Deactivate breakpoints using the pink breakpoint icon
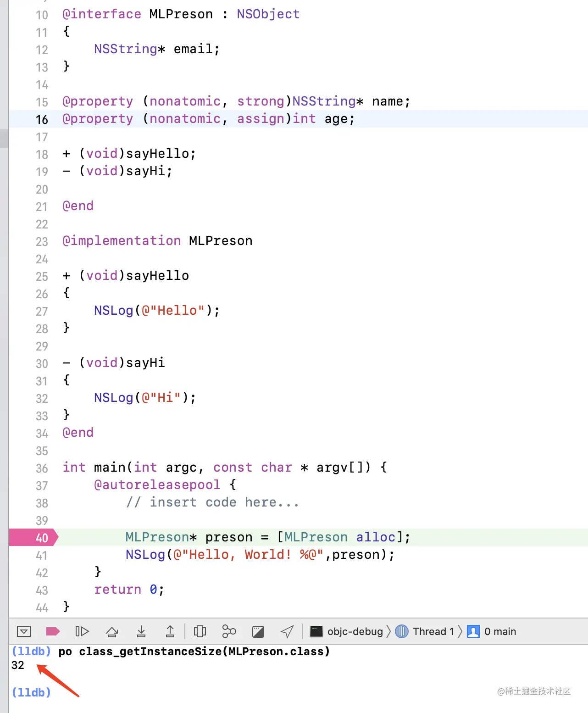Image resolution: width=588 pixels, height=713 pixels. 53,631
